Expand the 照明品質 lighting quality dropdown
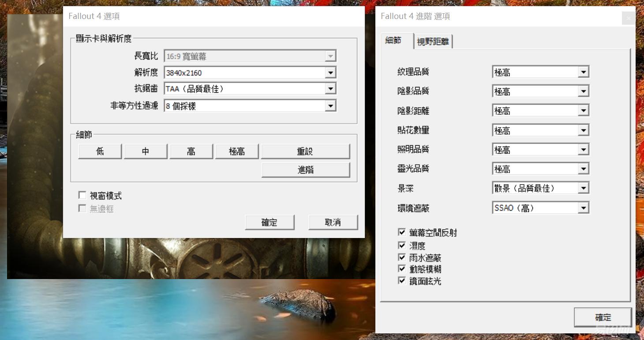Viewport: 644px width, 340px height. 583,149
